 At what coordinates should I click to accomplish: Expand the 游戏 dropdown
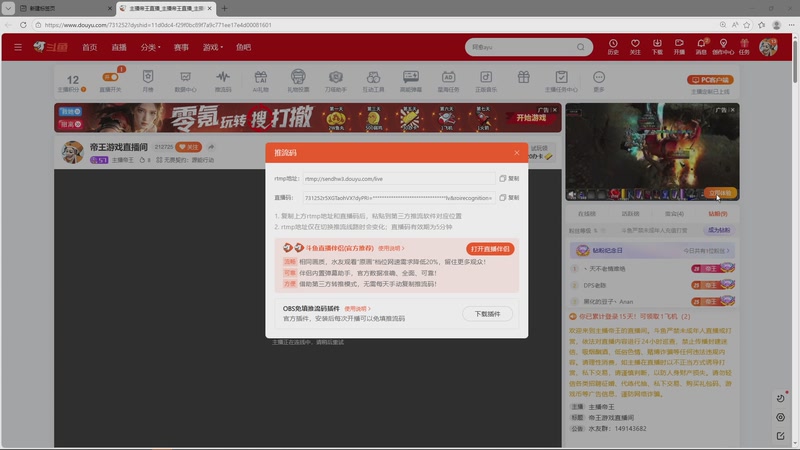tap(213, 47)
